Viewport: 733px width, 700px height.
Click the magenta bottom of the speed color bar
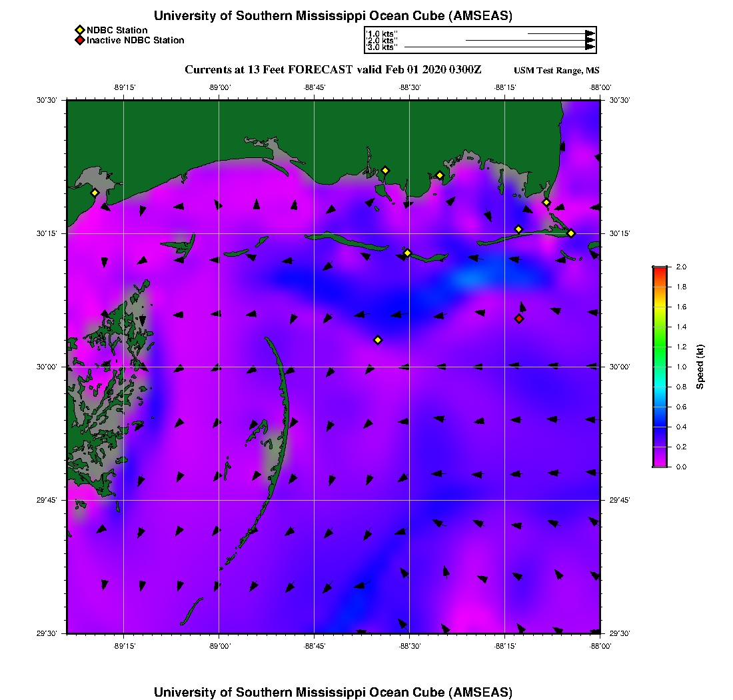pos(660,463)
